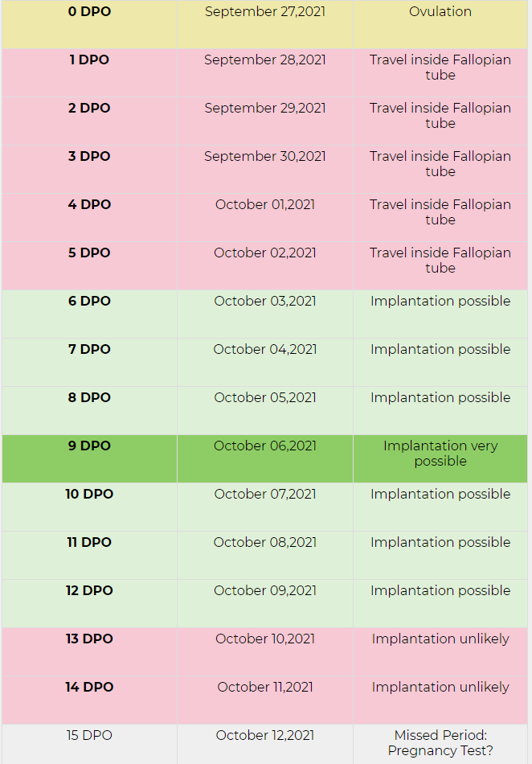This screenshot has height=764, width=532.
Task: Click the Missed Period: Pregnancy Test? cell
Action: pos(440,743)
